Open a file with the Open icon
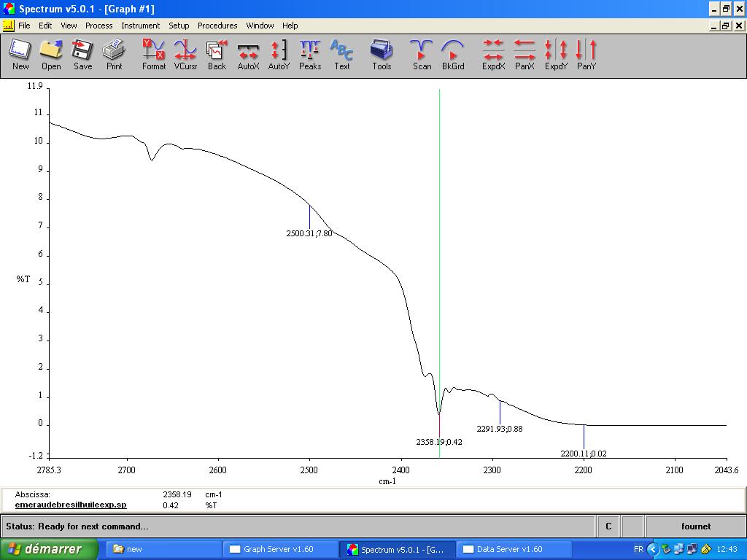 pyautogui.click(x=51, y=55)
